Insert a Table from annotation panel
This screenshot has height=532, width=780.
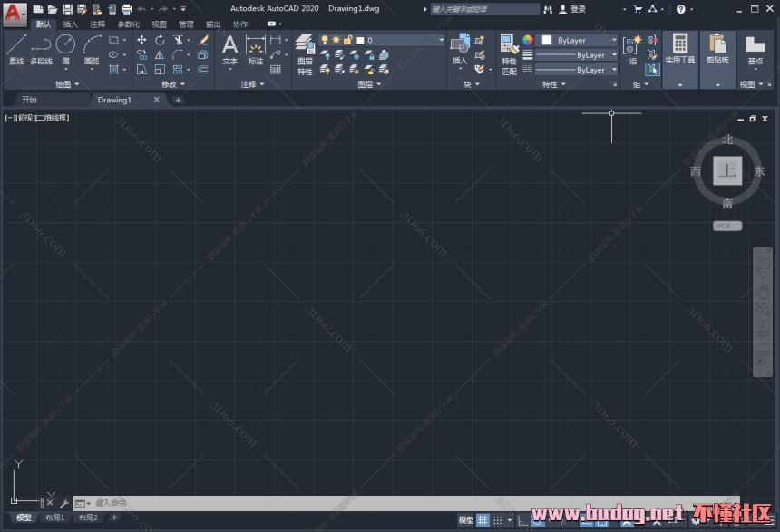point(276,70)
